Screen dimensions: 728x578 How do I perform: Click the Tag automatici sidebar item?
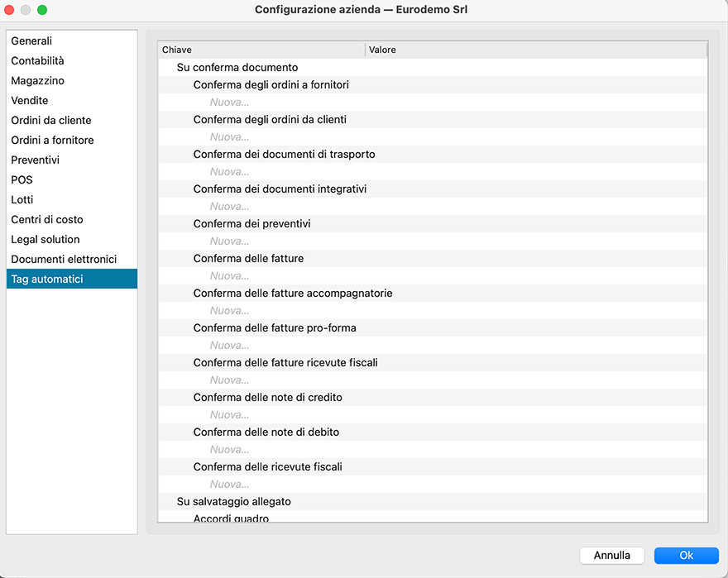[47, 279]
